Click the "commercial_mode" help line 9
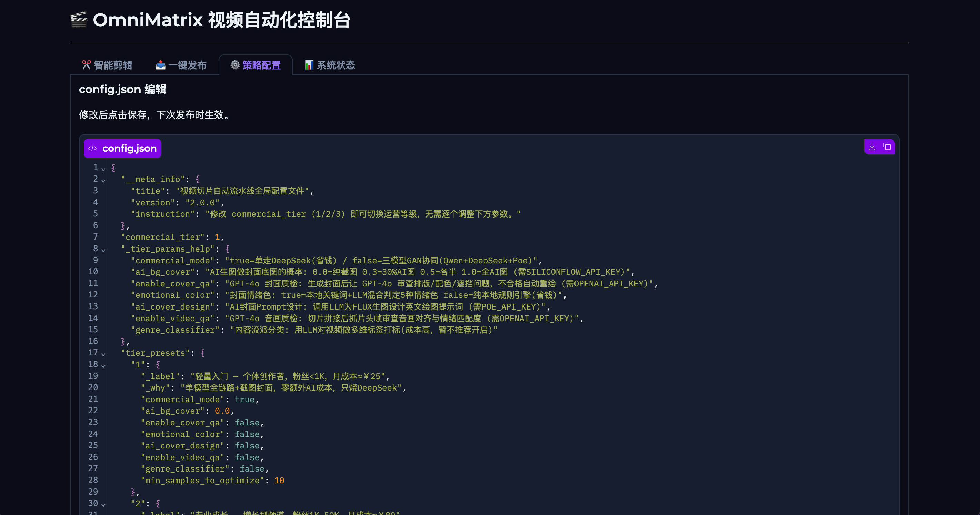The image size is (980, 515). (337, 261)
